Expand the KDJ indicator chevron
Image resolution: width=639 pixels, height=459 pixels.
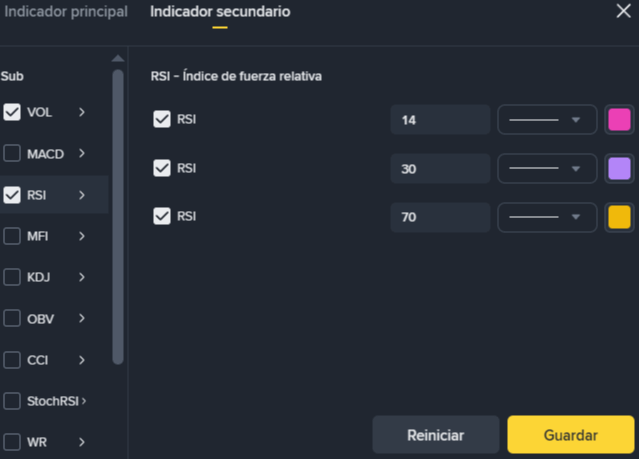point(82,277)
